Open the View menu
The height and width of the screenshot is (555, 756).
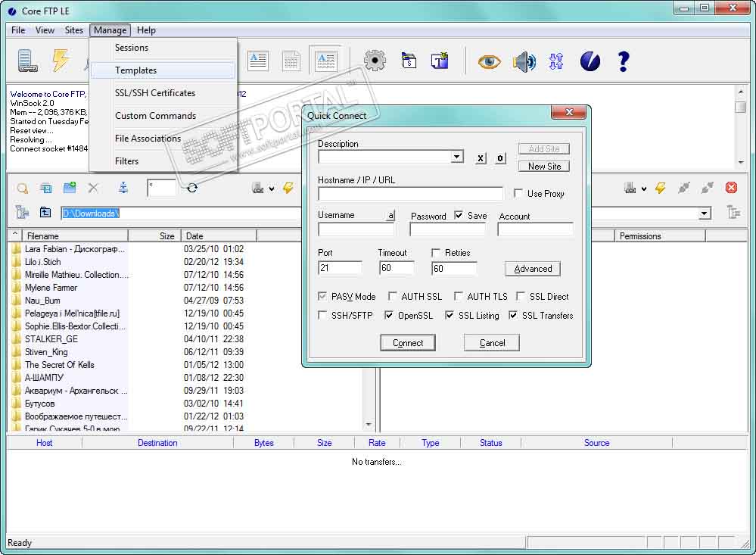pos(45,30)
